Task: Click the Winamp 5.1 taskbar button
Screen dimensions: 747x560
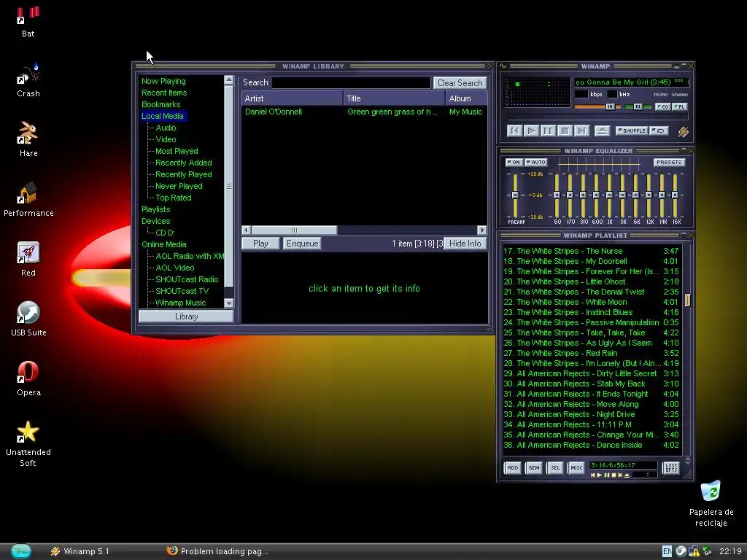Action: (80, 551)
